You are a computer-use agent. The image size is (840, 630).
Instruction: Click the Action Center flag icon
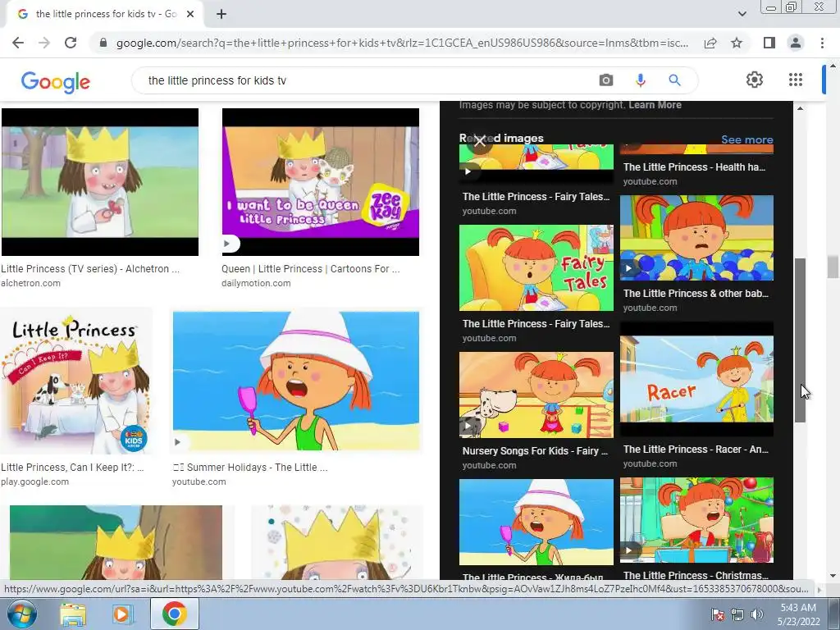click(x=717, y=614)
